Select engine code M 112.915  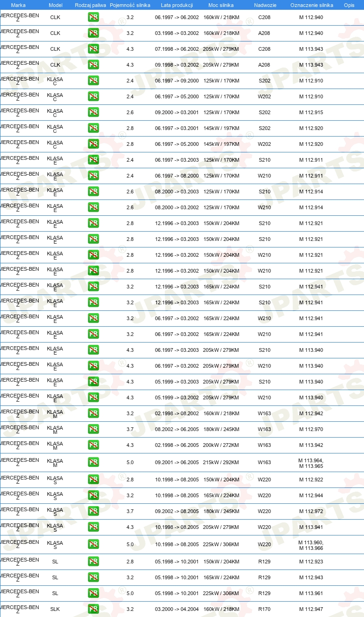[x=311, y=112]
